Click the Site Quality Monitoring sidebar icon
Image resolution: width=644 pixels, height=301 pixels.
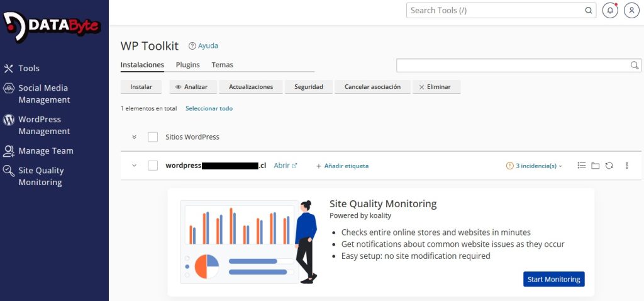click(9, 171)
